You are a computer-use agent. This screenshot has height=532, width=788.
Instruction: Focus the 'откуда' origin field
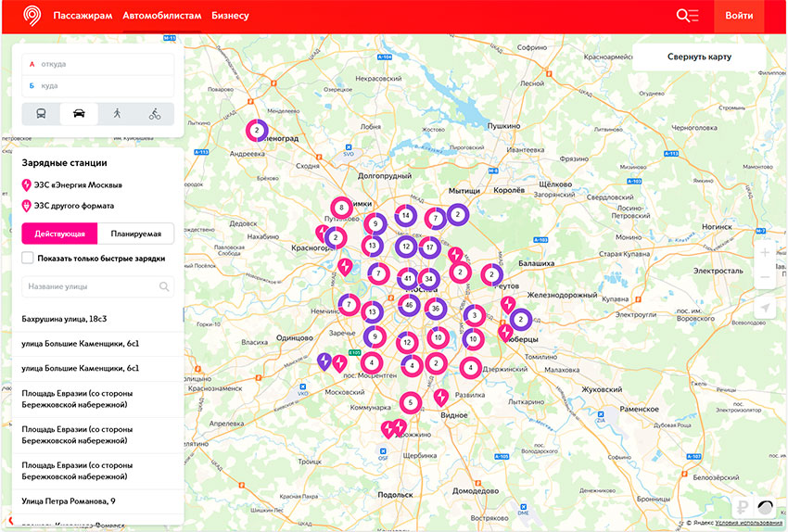(98, 64)
